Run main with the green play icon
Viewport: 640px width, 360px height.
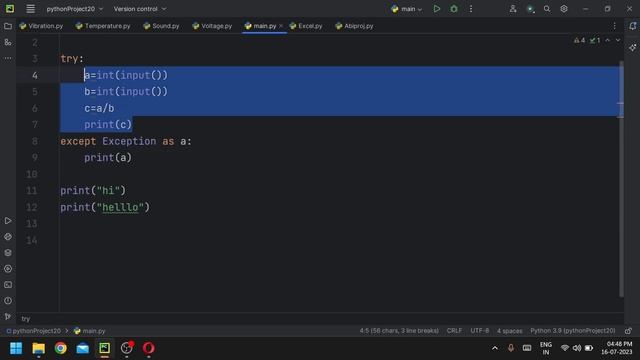(437, 9)
